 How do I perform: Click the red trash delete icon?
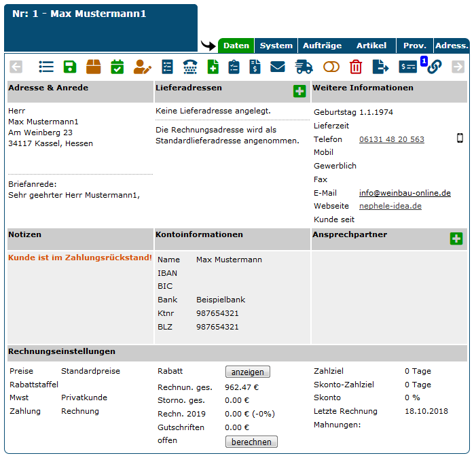point(356,67)
